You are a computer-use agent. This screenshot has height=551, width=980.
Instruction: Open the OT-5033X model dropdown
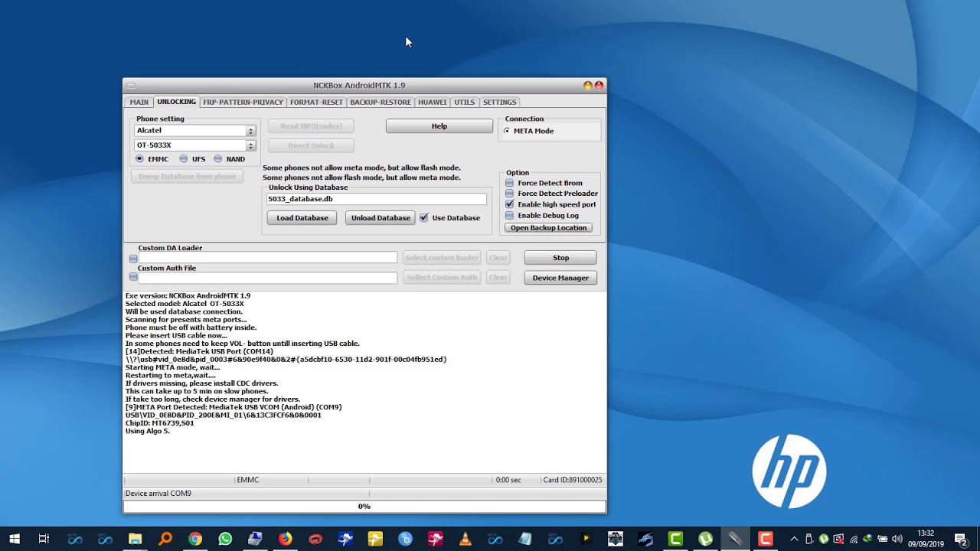[250, 145]
